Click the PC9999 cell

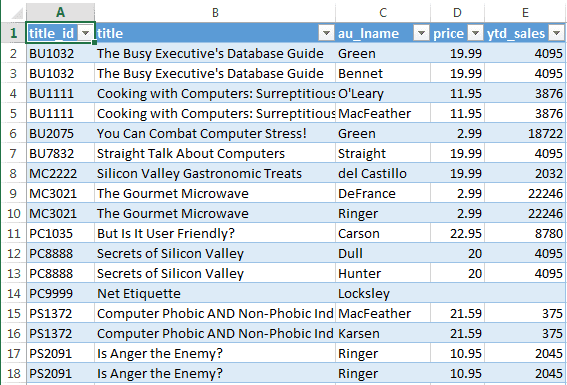tap(60, 293)
